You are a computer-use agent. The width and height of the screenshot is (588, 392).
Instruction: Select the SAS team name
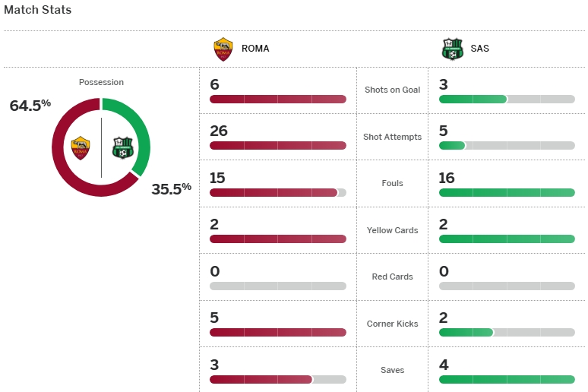(x=479, y=49)
